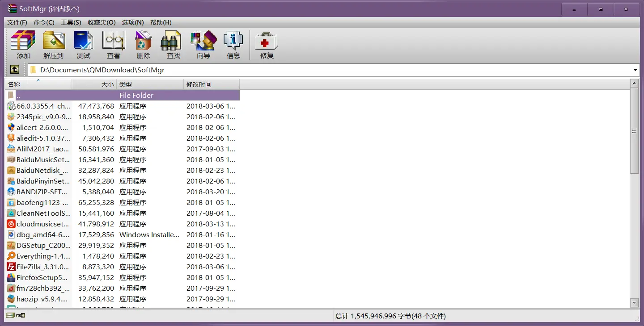Click the haozip_v5.9.4 file icon
Image resolution: width=644 pixels, height=326 pixels.
[11, 299]
